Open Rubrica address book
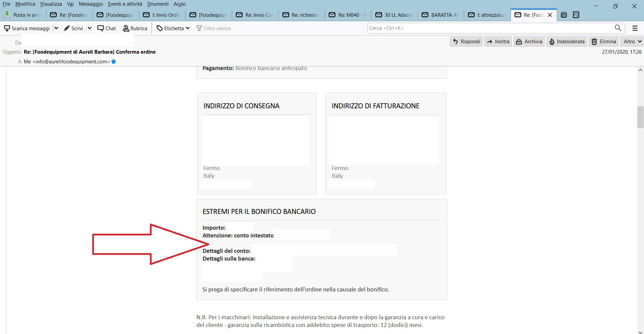This screenshot has height=334, width=644. (x=135, y=29)
